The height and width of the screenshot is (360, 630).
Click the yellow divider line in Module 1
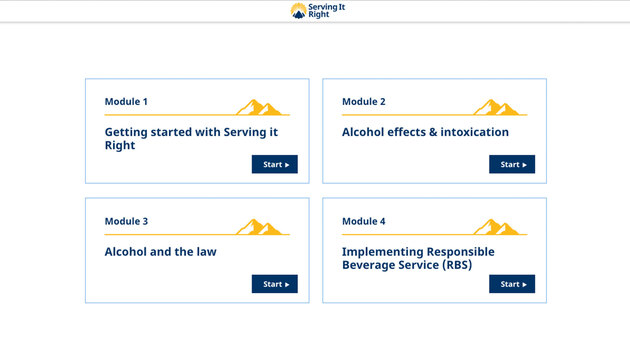[197, 115]
